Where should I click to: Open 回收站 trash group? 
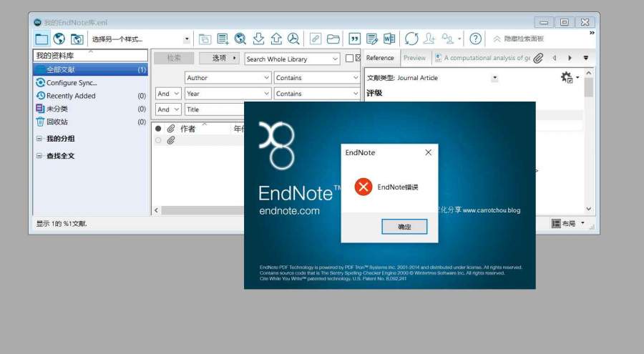click(x=90, y=122)
